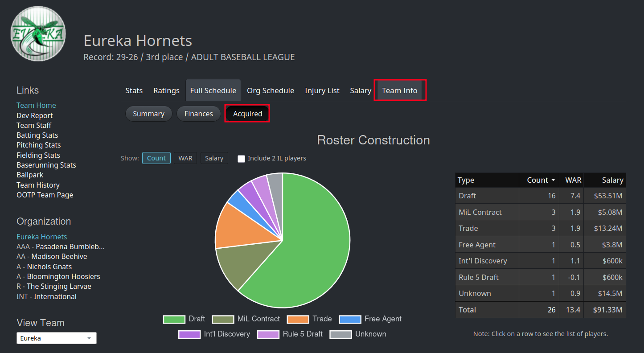This screenshot has height=353, width=644.
Task: Open the Baserunning Stats link
Action: 46,165
